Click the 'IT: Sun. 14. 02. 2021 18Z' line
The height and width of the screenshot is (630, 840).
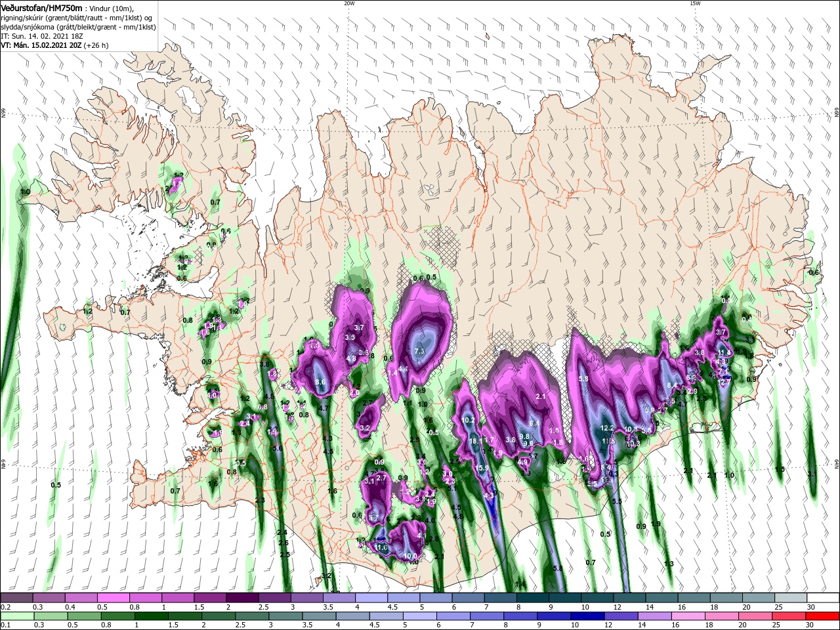click(x=41, y=35)
